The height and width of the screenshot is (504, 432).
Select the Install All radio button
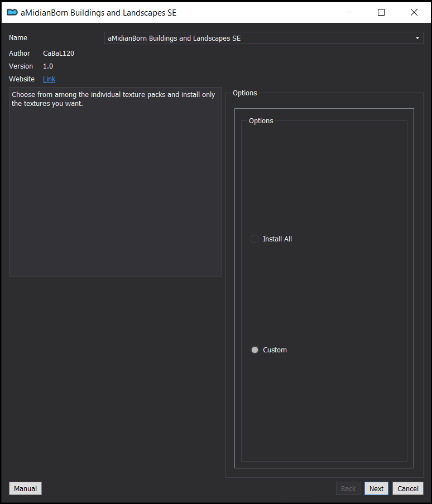click(255, 239)
